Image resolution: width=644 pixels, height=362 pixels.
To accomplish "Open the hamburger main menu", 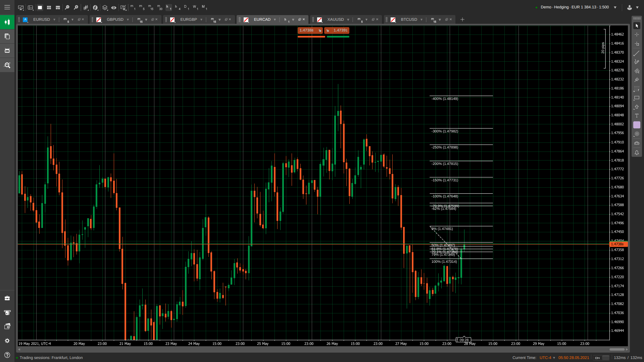I will pyautogui.click(x=7, y=7).
